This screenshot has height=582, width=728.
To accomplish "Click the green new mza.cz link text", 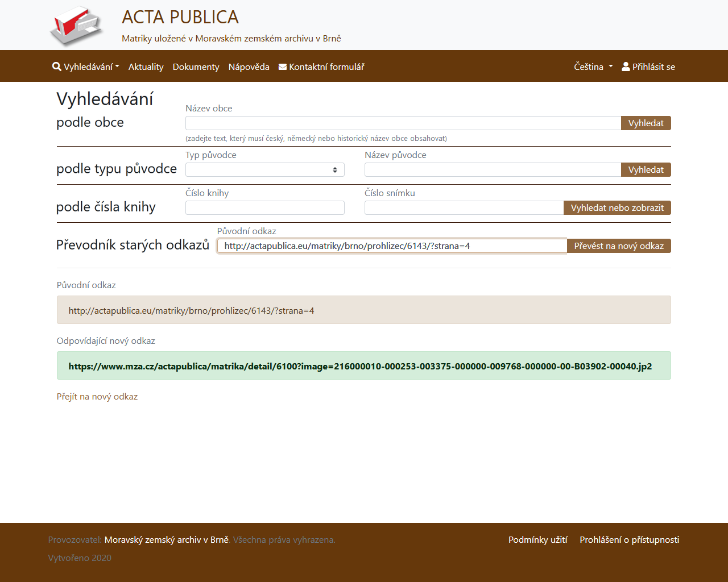I will 360,367.
